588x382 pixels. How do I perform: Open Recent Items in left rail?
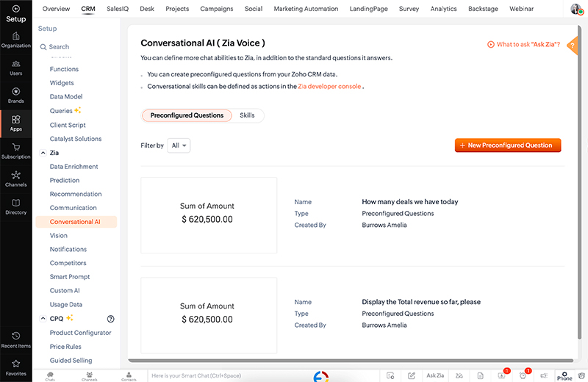click(x=15, y=339)
